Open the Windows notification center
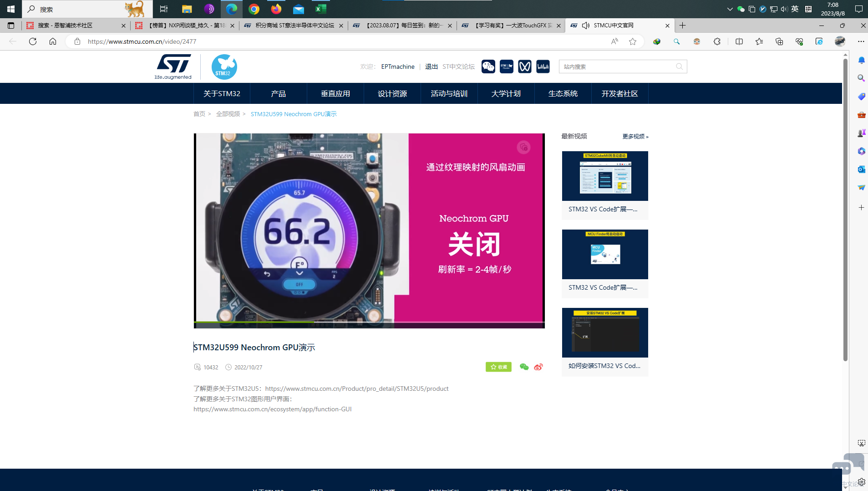 [x=858, y=9]
